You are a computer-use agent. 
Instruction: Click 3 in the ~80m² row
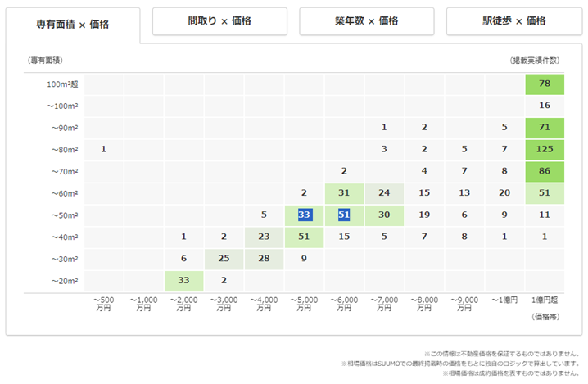tap(384, 150)
